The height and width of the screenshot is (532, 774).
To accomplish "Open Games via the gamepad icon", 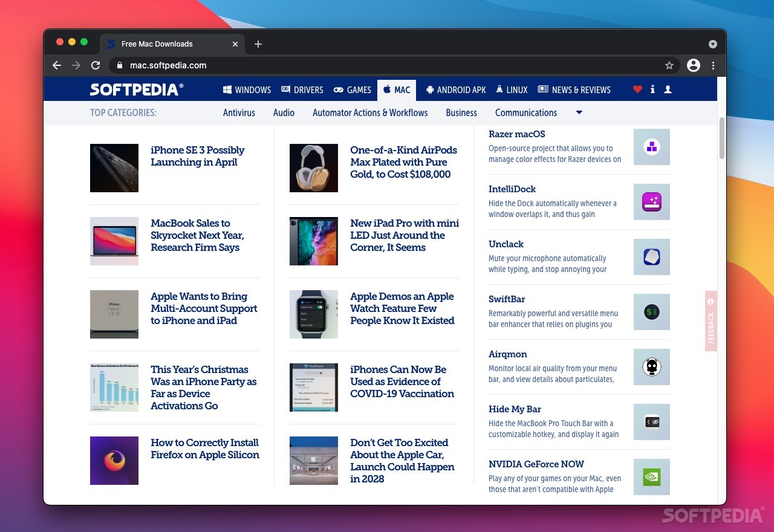I will pyautogui.click(x=337, y=89).
